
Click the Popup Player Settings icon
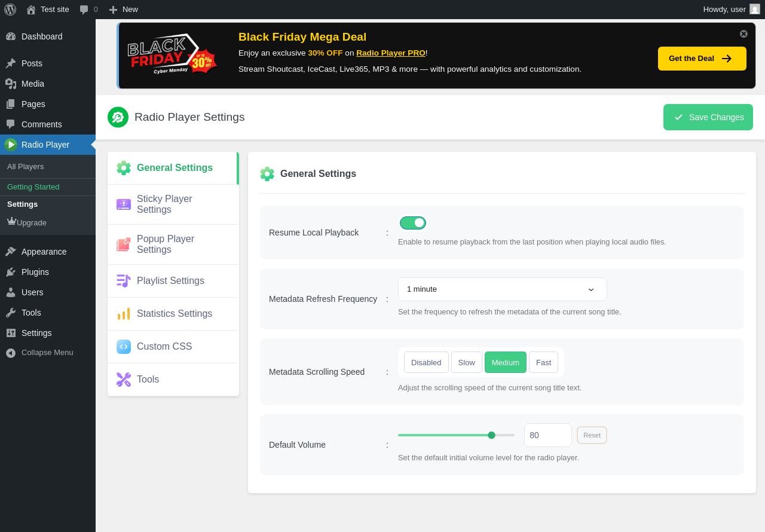point(124,244)
